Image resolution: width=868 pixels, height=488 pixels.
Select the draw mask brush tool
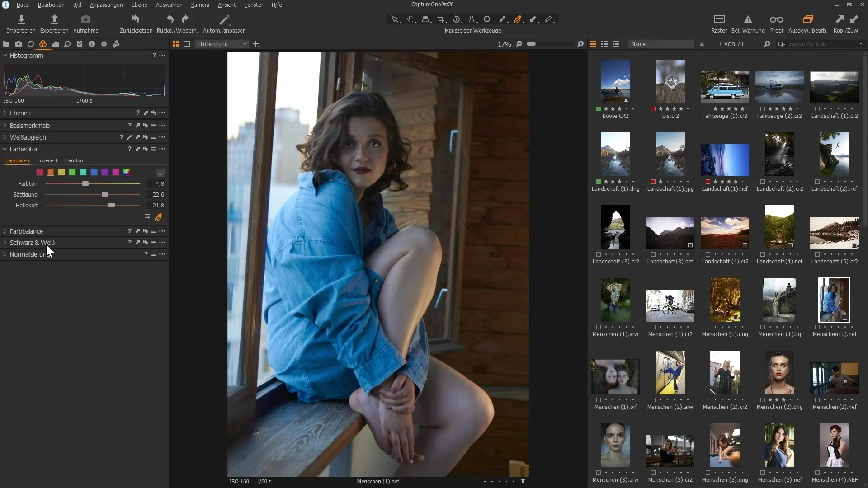point(503,19)
